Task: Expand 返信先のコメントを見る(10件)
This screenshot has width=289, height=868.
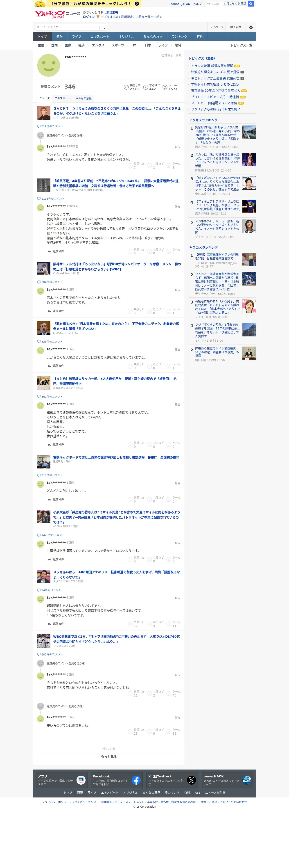Action: [x=66, y=663]
